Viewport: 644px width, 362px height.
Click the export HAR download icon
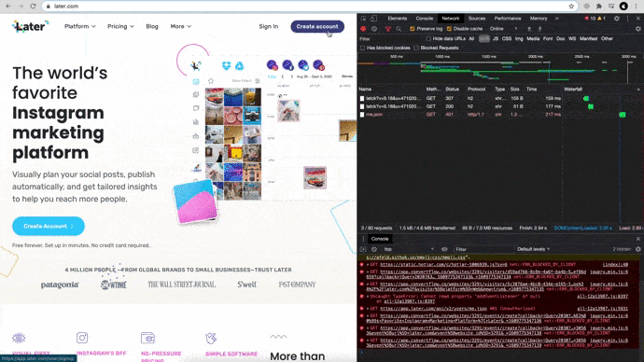pos(539,29)
